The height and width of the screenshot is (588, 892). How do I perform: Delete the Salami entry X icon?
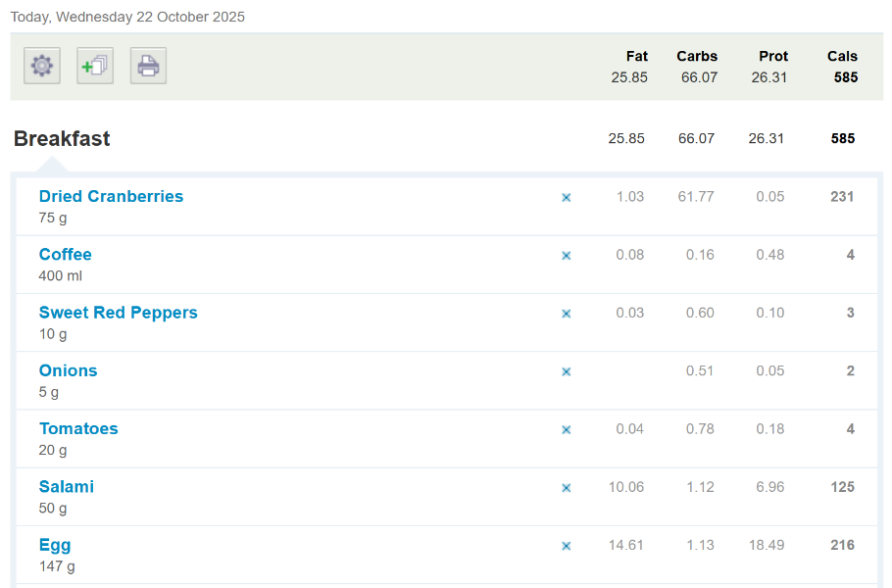click(x=566, y=488)
